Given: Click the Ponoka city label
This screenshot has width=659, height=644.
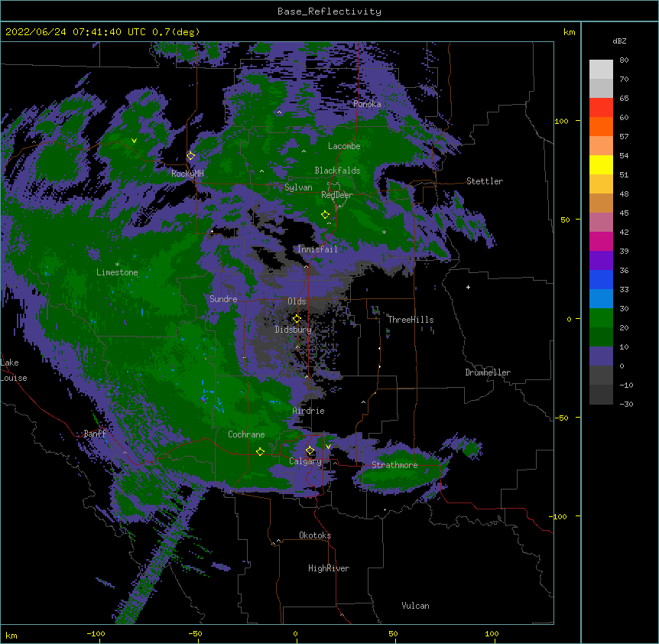Looking at the screenshot, I should click(x=367, y=104).
